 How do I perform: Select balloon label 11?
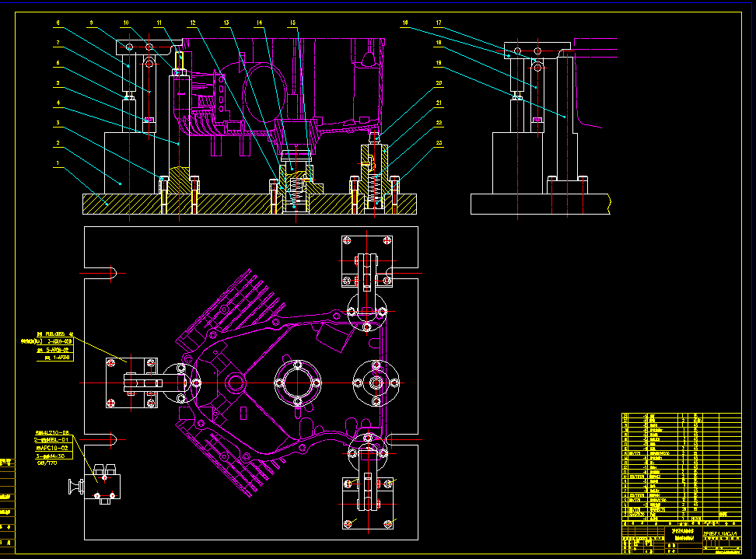(159, 23)
